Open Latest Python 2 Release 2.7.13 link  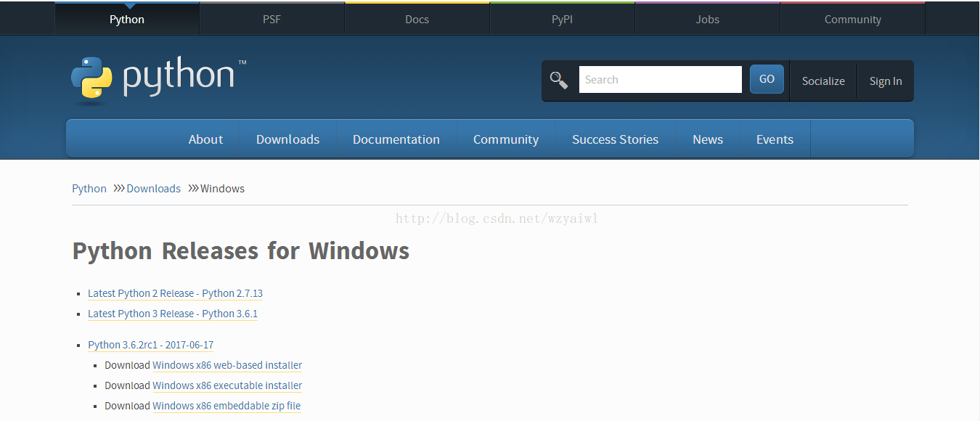coord(175,293)
